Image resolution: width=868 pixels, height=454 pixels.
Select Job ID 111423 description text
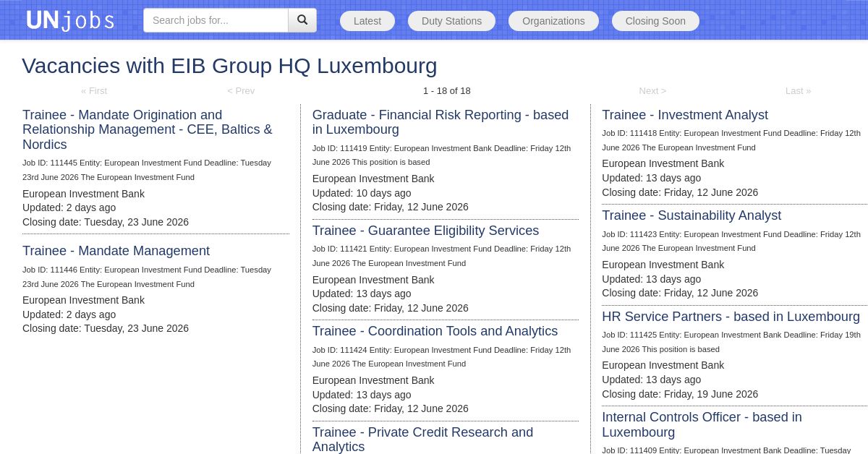pos(731,241)
